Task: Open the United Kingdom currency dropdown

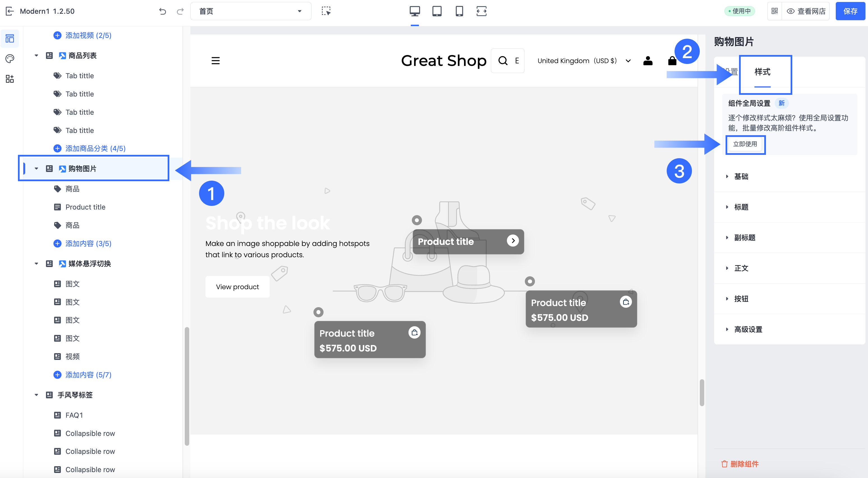Action: click(x=584, y=61)
